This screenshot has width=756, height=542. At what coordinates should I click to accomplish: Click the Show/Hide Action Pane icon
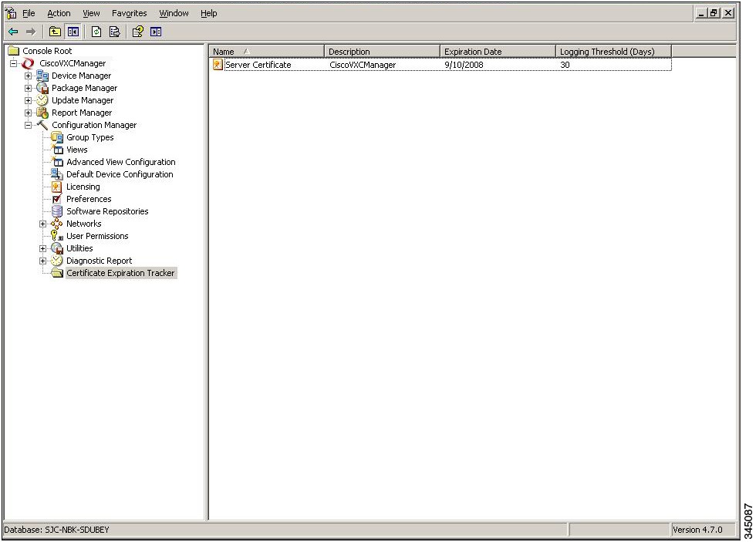click(156, 32)
